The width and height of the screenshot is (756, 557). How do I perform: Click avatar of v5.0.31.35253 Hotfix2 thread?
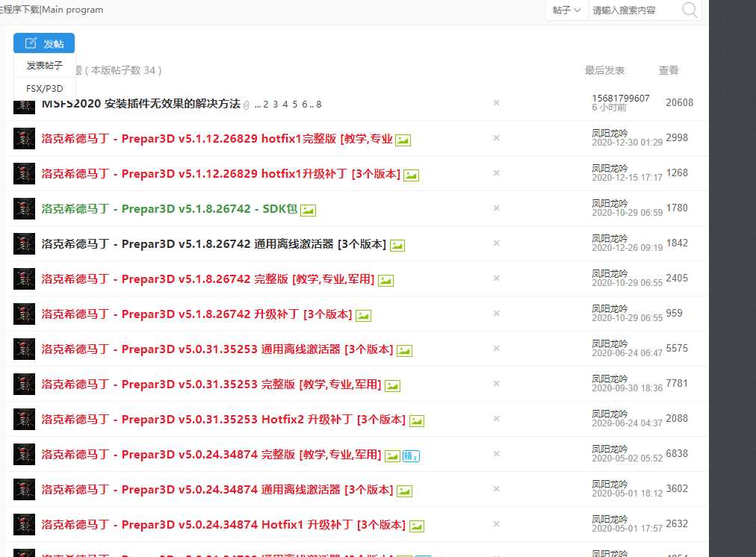24,419
